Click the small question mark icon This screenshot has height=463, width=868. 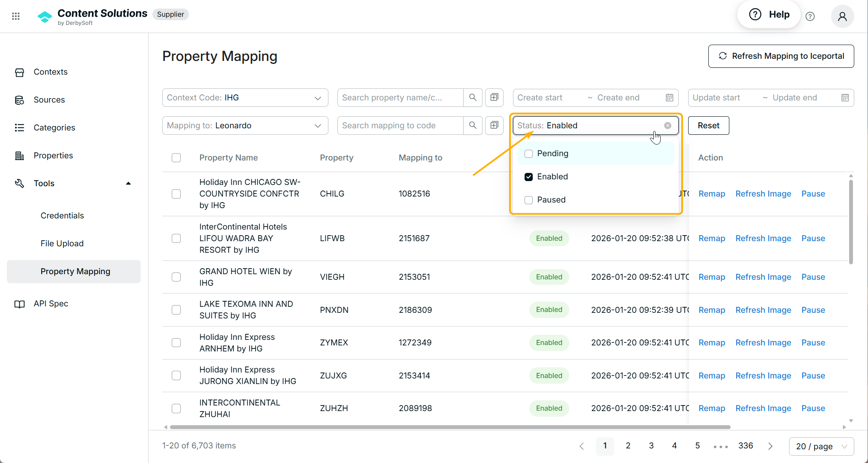coord(810,16)
